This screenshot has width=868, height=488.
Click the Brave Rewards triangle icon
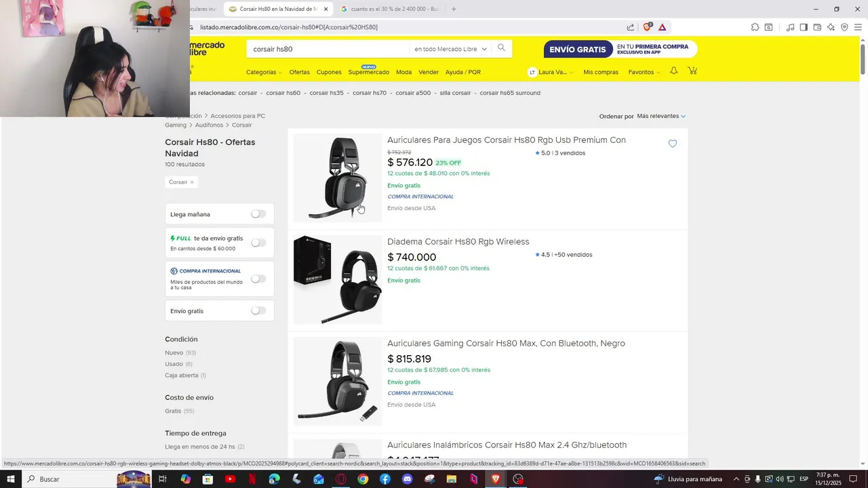click(662, 27)
